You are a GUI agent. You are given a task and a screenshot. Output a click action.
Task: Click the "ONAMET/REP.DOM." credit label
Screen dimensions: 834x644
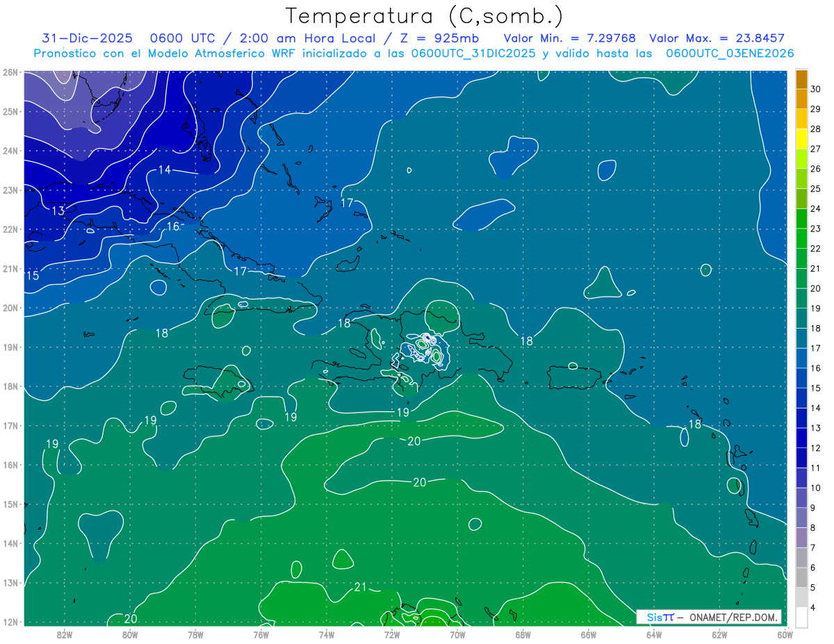[733, 617]
